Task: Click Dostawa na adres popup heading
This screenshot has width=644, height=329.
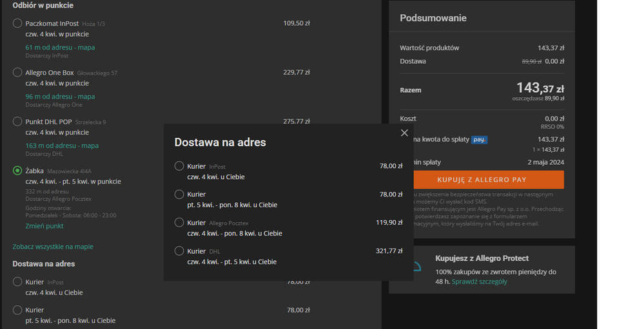Action: 220,142
